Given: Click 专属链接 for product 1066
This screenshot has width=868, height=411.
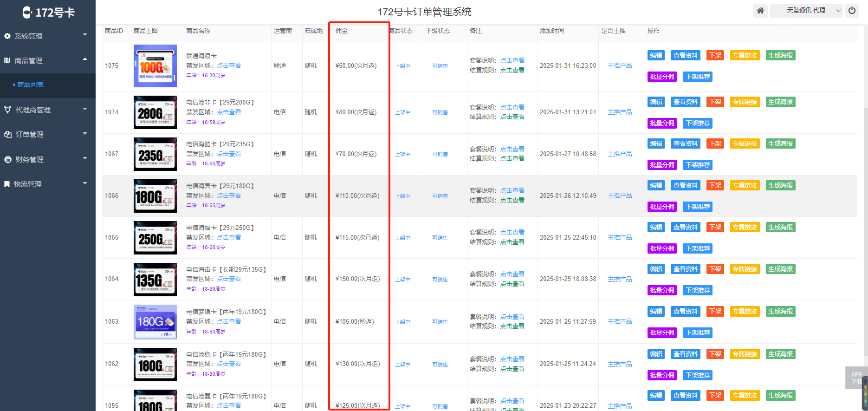Looking at the screenshot, I should coord(745,185).
